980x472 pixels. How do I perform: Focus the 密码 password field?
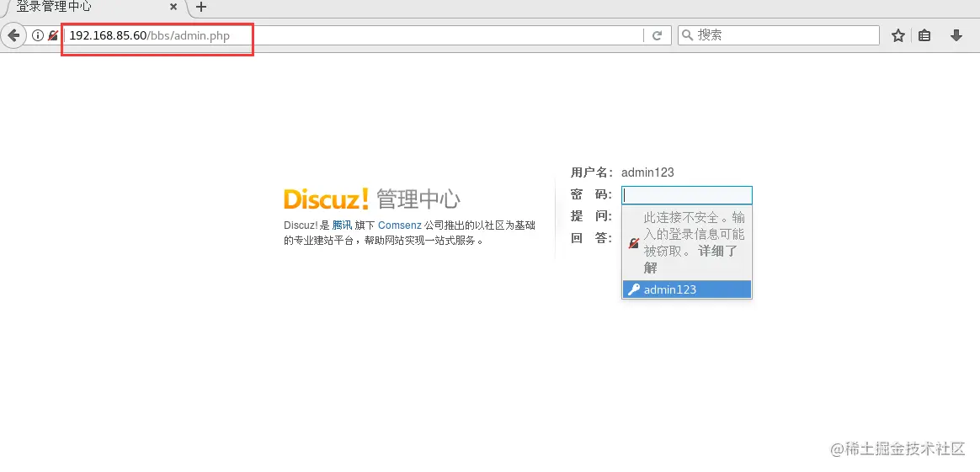pos(687,195)
